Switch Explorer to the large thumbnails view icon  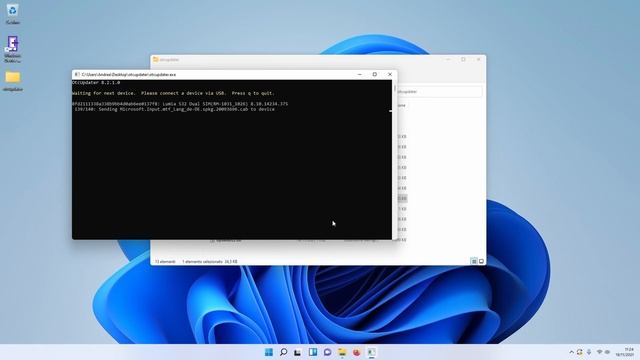481,261
